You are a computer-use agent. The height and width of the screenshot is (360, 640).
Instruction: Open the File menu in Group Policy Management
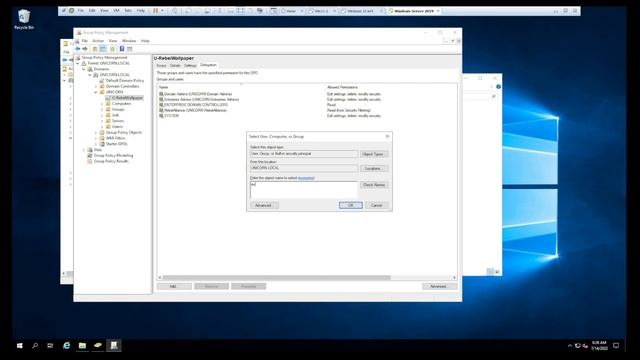84,41
